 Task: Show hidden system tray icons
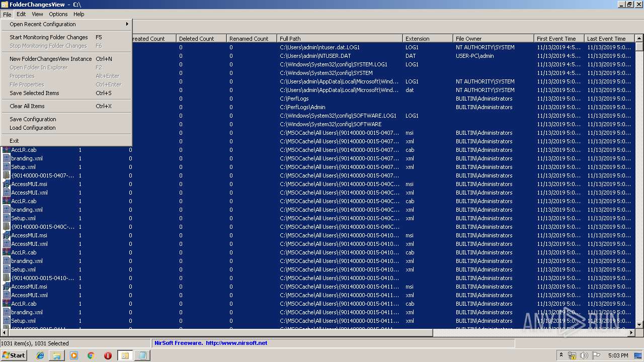pos(561,355)
